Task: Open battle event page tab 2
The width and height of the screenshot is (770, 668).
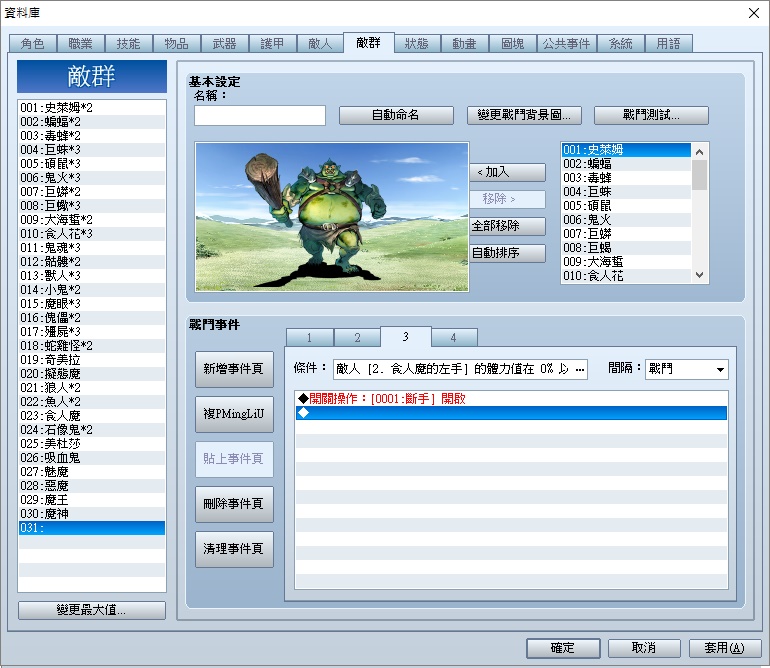Action: pos(357,338)
